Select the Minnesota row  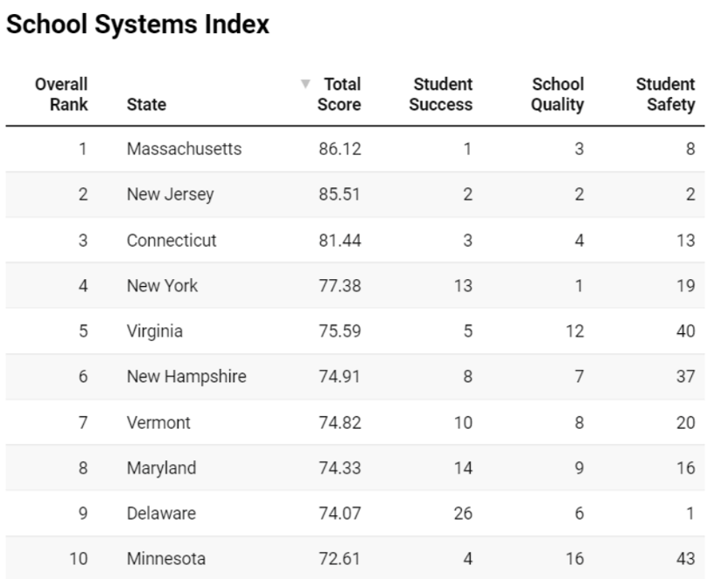point(165,559)
